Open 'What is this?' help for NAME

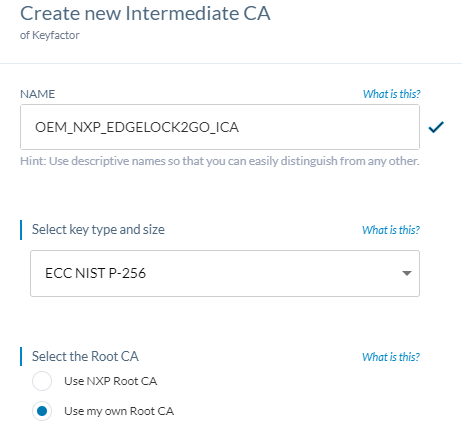pyautogui.click(x=391, y=94)
